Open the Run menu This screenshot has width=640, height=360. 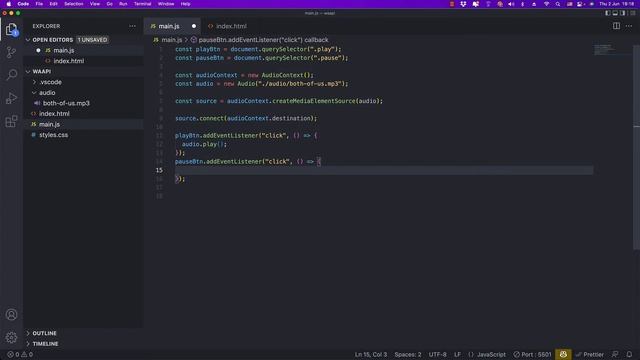(x=123, y=4)
